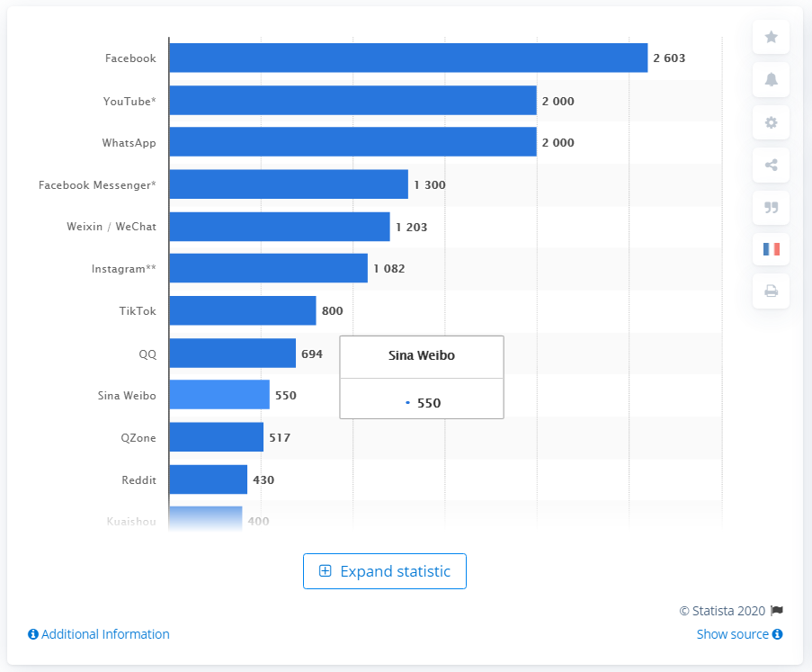This screenshot has height=672, width=812.
Task: Click the Facebook Messenger bar
Action: pyautogui.click(x=289, y=184)
